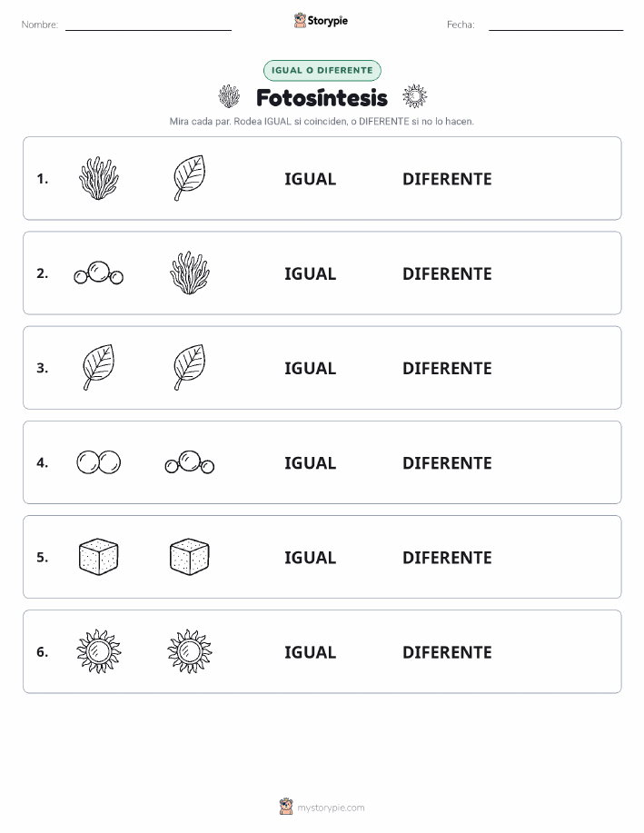
Task: Choose DIFERENTE in row 2
Action: pos(447,273)
